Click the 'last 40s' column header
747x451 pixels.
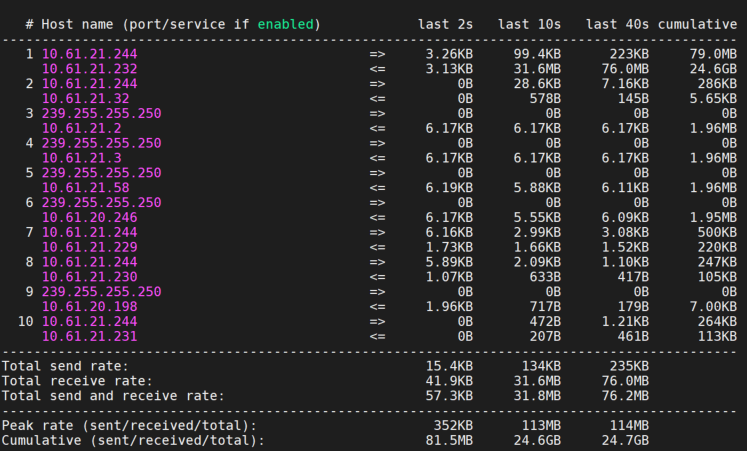[x=617, y=24]
